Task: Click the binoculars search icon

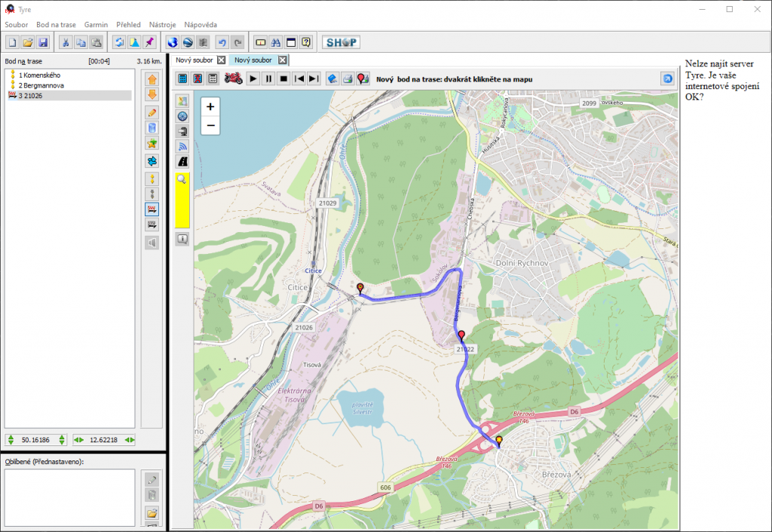Action: coord(276,43)
